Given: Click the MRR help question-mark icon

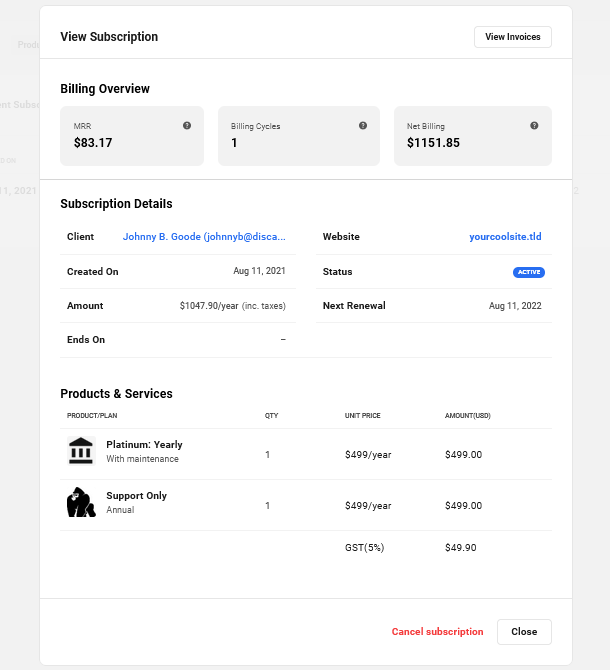Looking at the screenshot, I should [x=187, y=126].
